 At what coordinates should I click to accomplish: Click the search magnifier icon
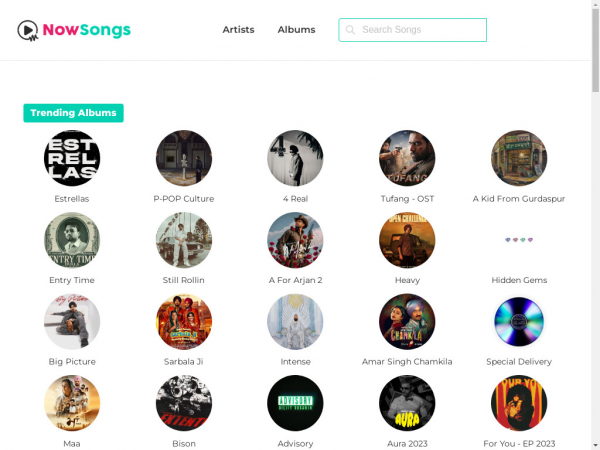350,30
